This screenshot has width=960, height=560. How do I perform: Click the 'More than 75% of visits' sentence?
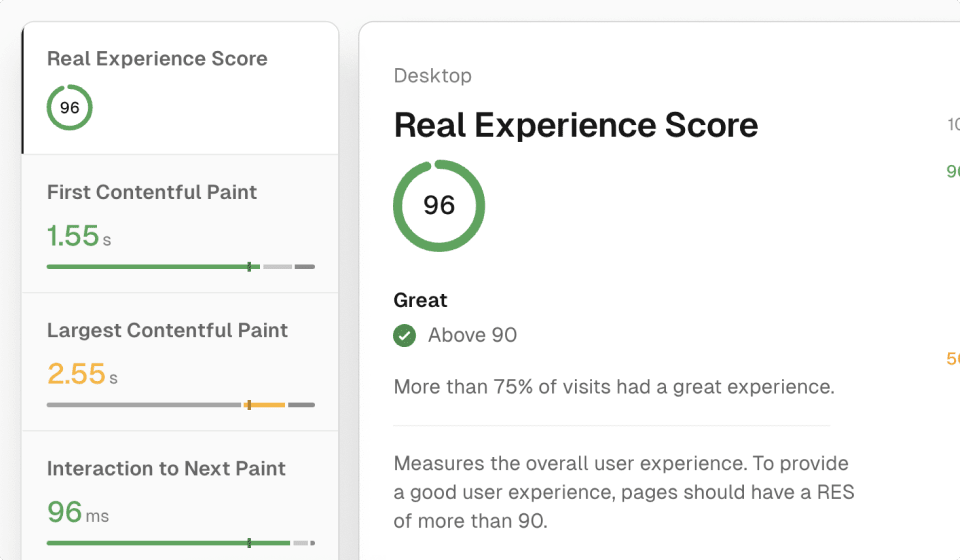click(x=614, y=387)
